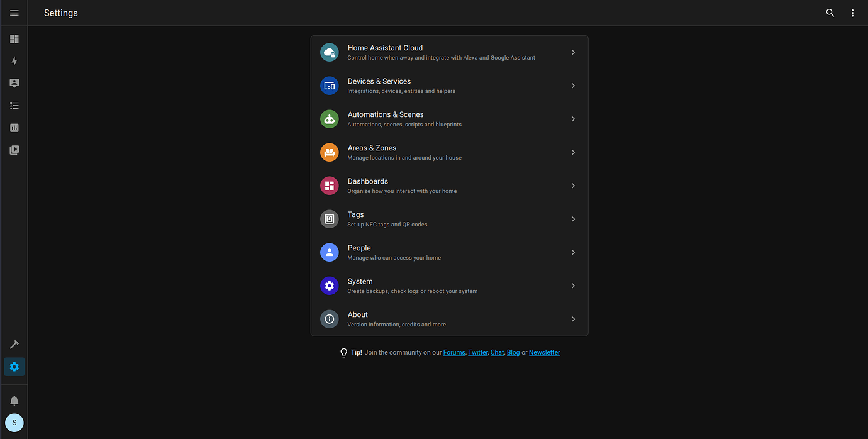
Task: Expand Home Assistant Cloud via its chevron
Action: (x=573, y=52)
